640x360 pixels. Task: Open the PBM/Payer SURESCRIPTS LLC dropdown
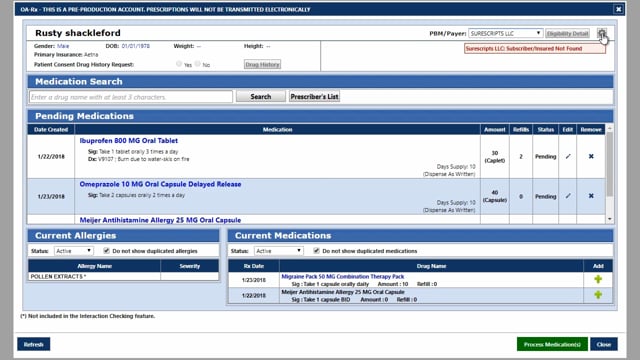pos(505,33)
